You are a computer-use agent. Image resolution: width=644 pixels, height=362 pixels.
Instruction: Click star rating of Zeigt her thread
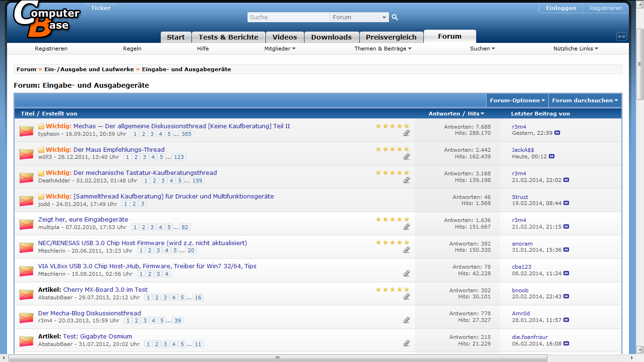[393, 219]
